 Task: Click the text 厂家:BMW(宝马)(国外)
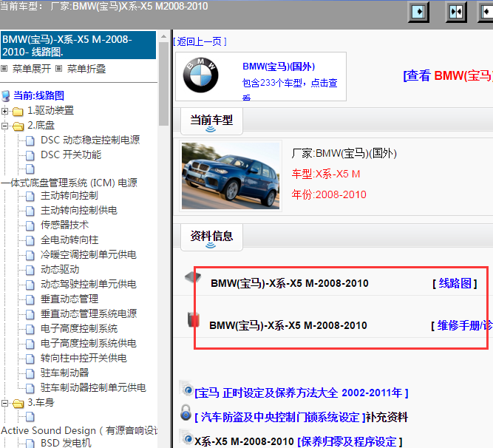point(344,154)
